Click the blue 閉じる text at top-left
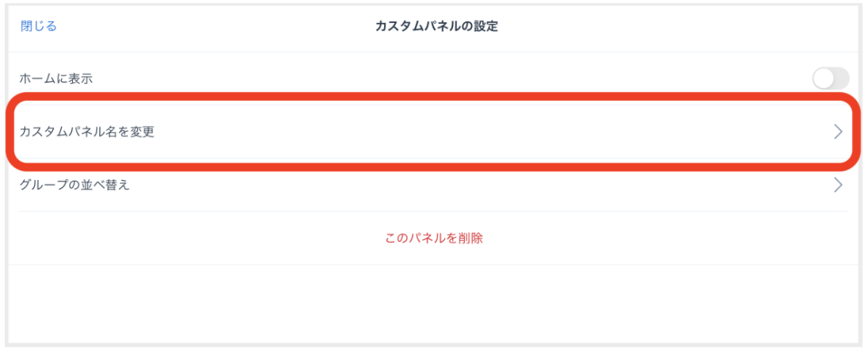 [x=39, y=26]
